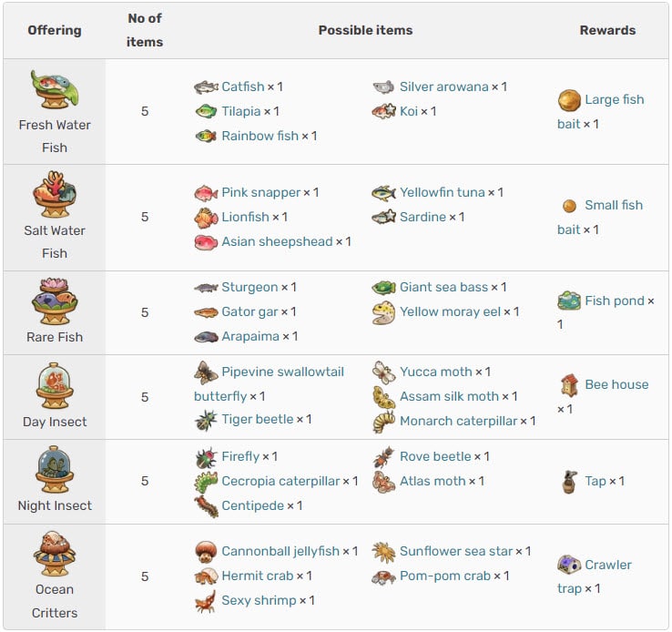Click the Possible items column header
The width and height of the screenshot is (672, 632).
365,30
